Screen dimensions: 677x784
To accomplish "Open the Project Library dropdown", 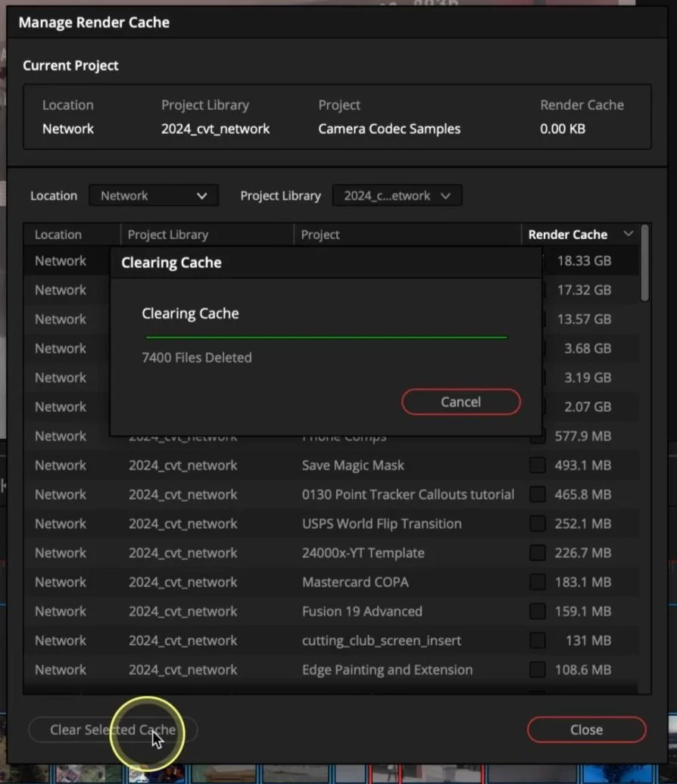I will [397, 195].
